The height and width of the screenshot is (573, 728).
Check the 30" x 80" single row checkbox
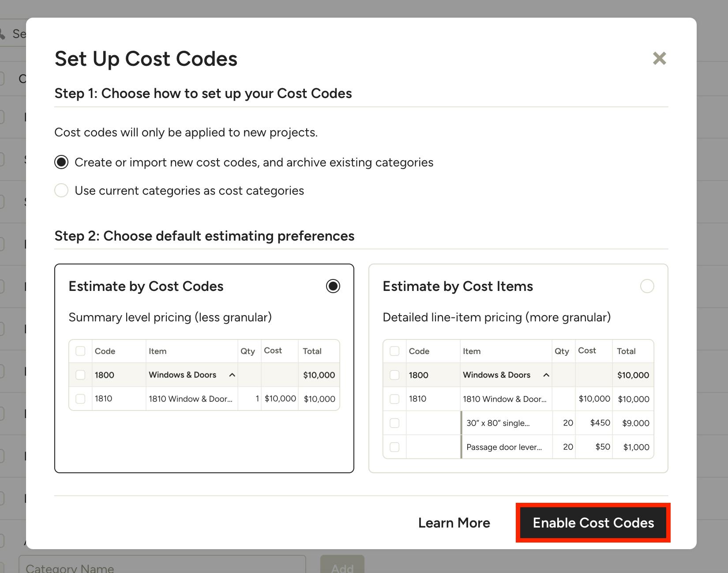(394, 423)
